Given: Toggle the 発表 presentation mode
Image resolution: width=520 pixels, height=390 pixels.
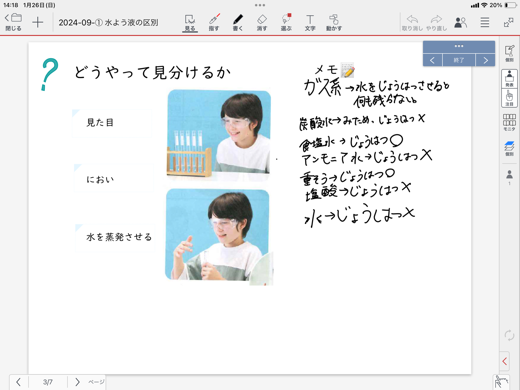Looking at the screenshot, I should pyautogui.click(x=509, y=79).
